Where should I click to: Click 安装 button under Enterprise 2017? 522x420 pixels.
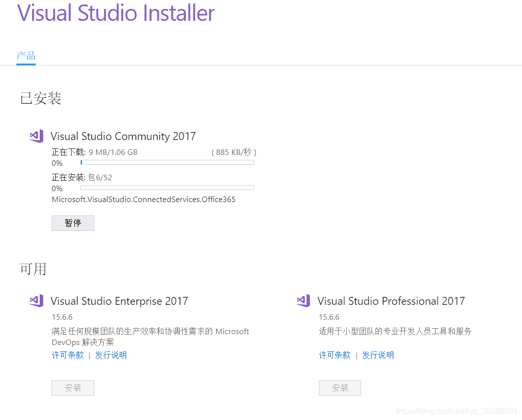point(73,388)
